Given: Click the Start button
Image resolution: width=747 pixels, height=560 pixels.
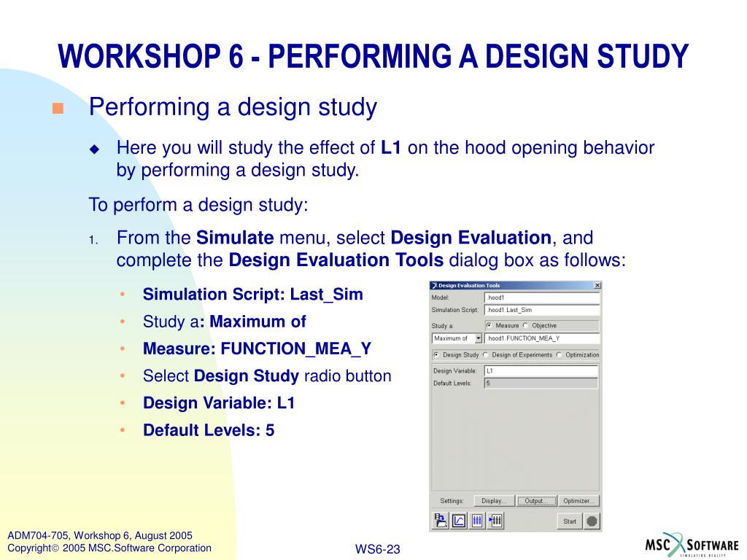Looking at the screenshot, I should 570,521.
